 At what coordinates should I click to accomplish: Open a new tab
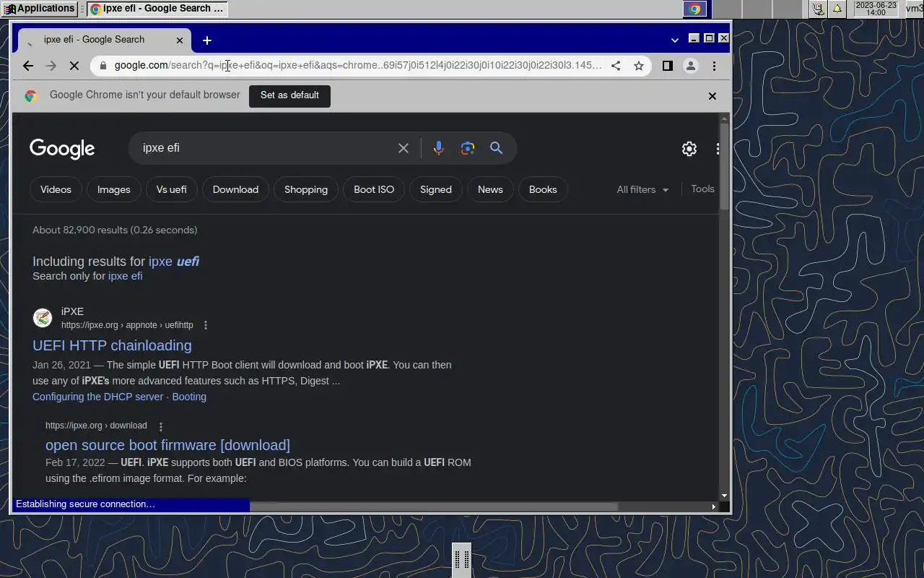point(207,40)
